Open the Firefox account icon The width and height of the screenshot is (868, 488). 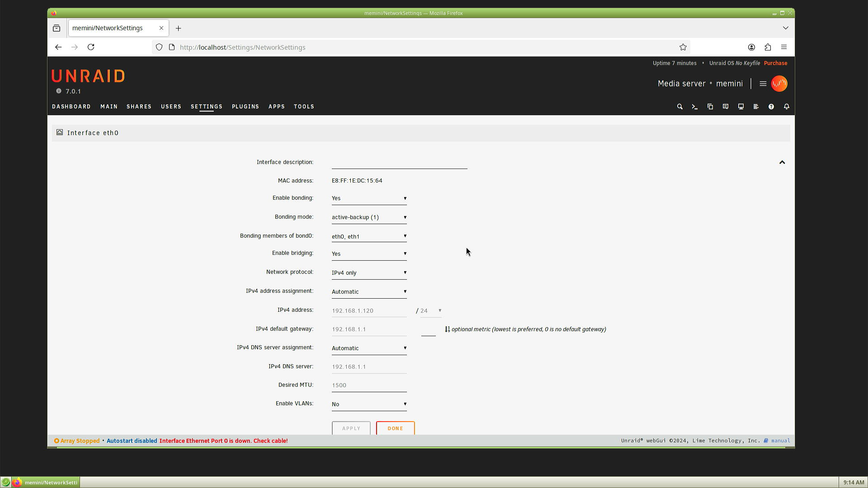pos(751,47)
